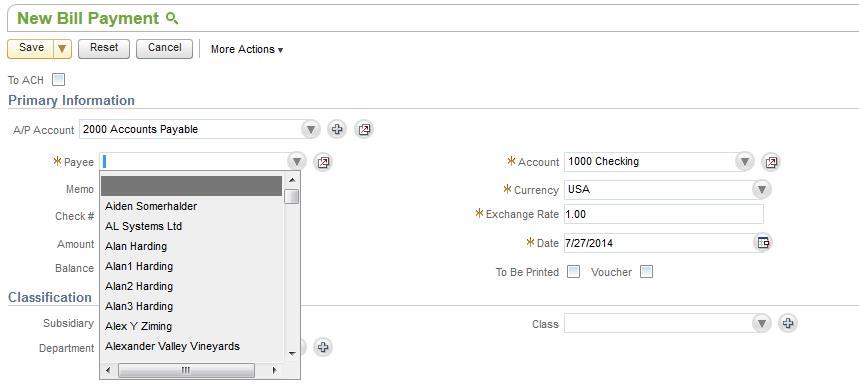Click the open-record icon beside Account
This screenshot has height=384, width=859.
point(771,162)
